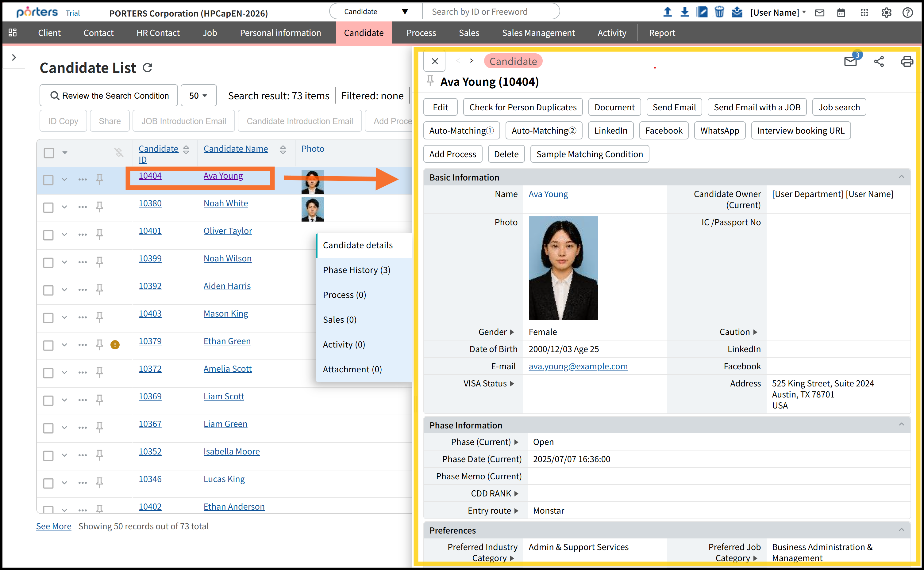Viewport: 924px width, 570px height.
Task: Refresh the Candidate List
Action: click(x=148, y=68)
